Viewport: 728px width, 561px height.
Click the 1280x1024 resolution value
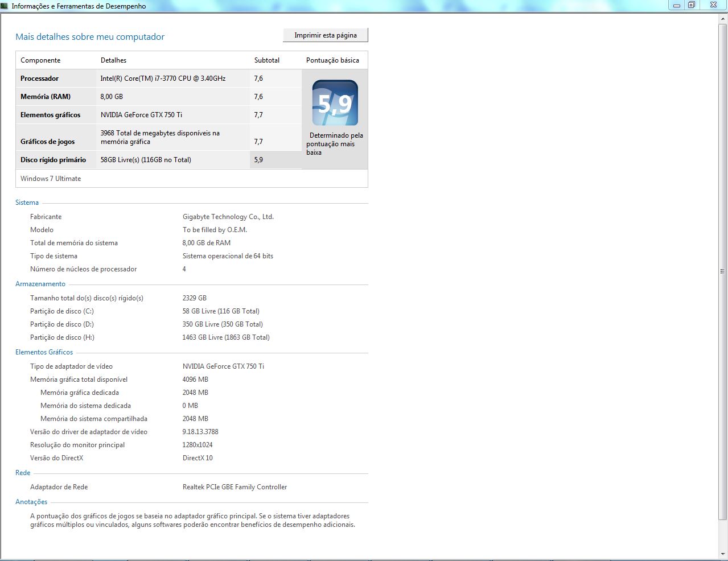[198, 445]
